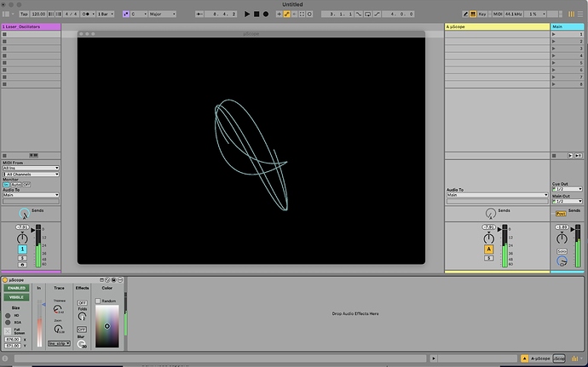This screenshot has width=588, height=367.
Task: Arm the Laser_Oscillators track for recording
Action: pos(22,265)
